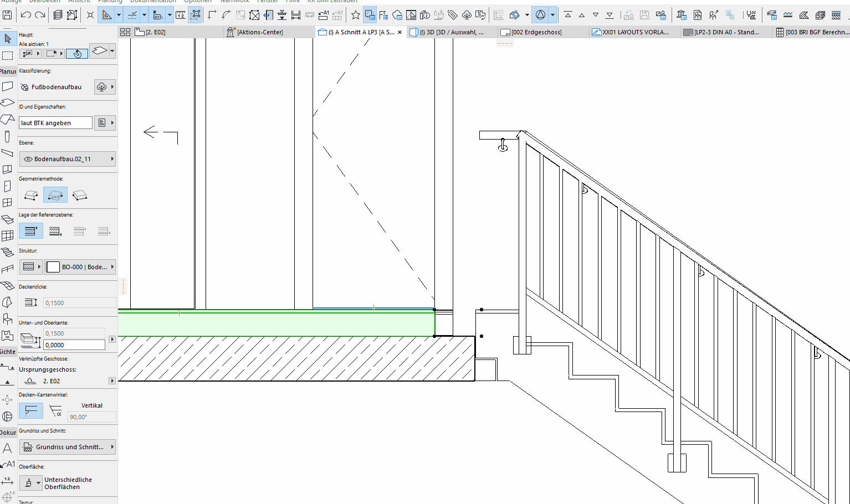850x504 pixels.
Task: Select the Dimension tool in toolbox
Action: pyautogui.click(x=7, y=480)
